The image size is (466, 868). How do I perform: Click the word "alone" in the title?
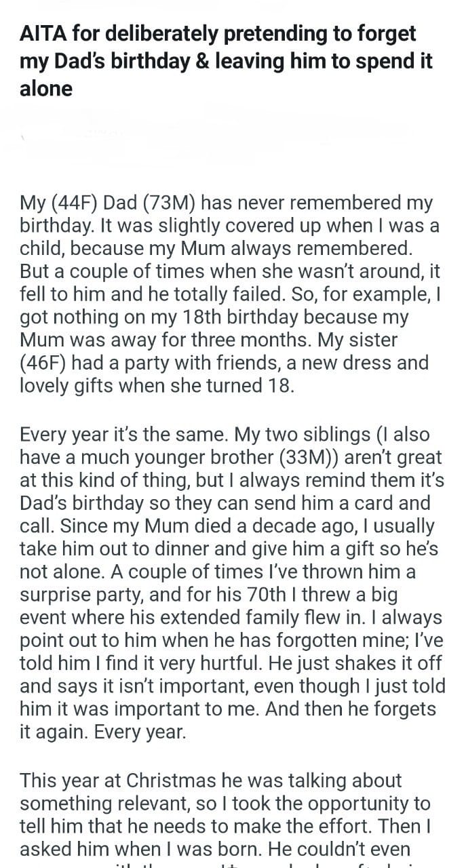tap(45, 89)
